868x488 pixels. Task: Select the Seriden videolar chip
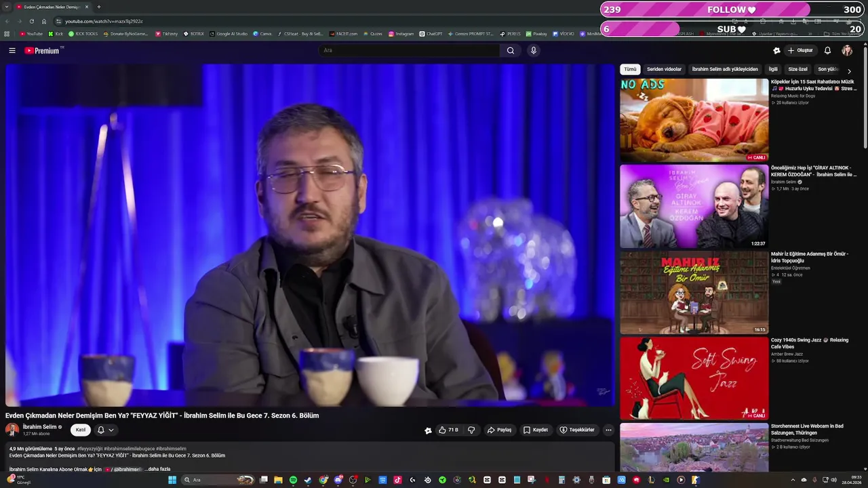[x=664, y=69]
